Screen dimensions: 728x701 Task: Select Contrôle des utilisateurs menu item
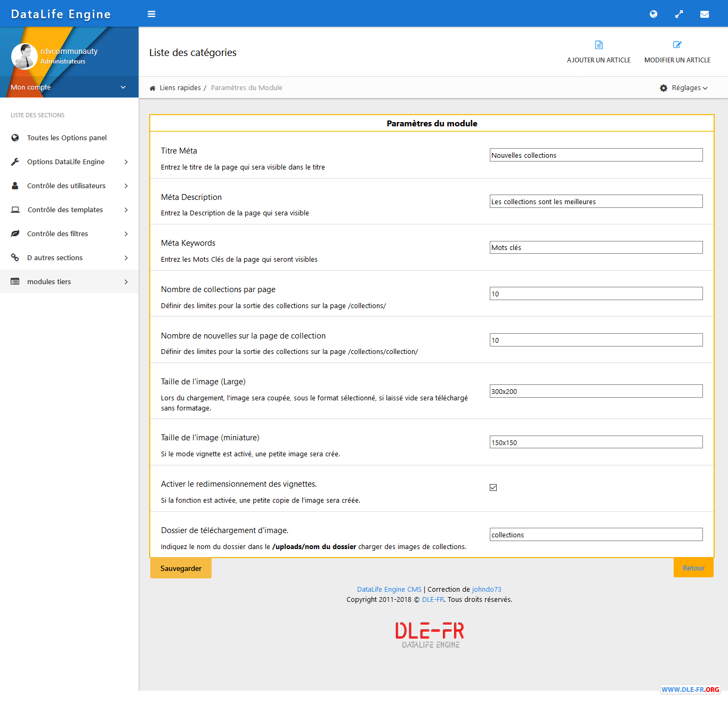(x=69, y=186)
